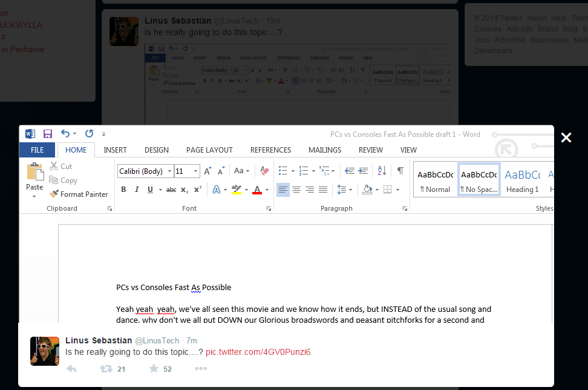Open the font color dropdown arrow
This screenshot has height=390, width=588.
pos(267,190)
